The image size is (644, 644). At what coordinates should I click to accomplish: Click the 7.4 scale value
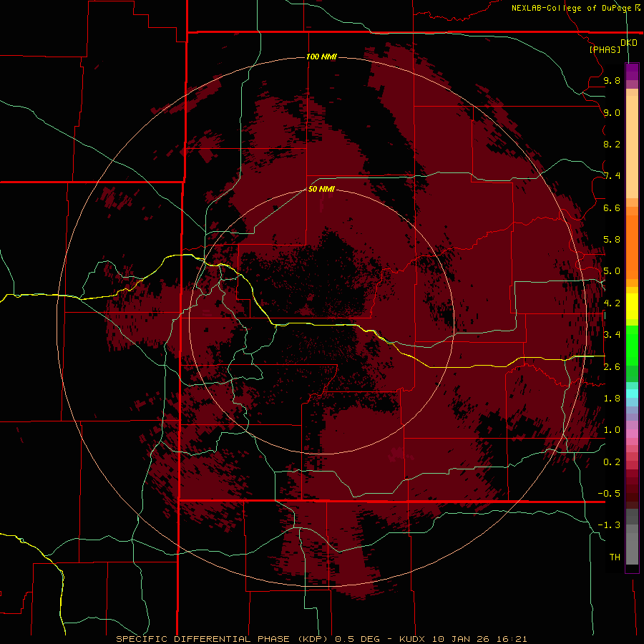(612, 176)
